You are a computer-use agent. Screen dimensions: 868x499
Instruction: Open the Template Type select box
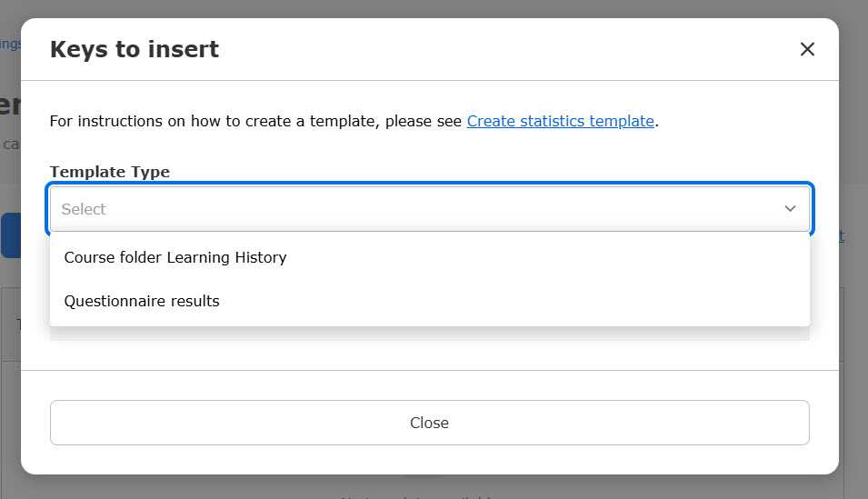point(429,209)
